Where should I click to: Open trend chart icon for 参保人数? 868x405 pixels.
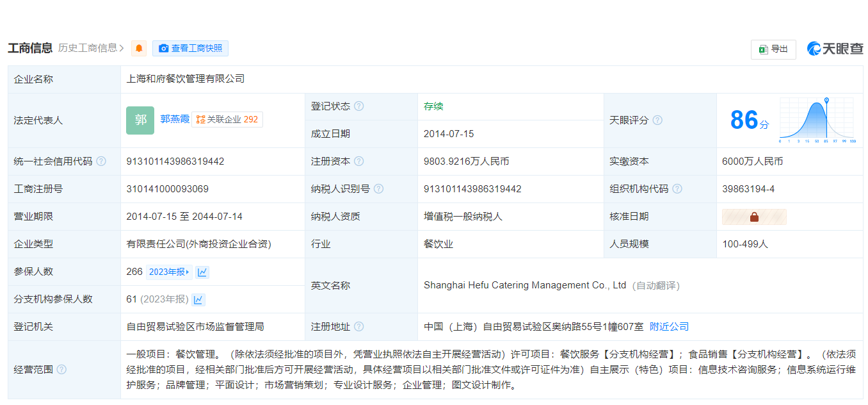coord(202,272)
